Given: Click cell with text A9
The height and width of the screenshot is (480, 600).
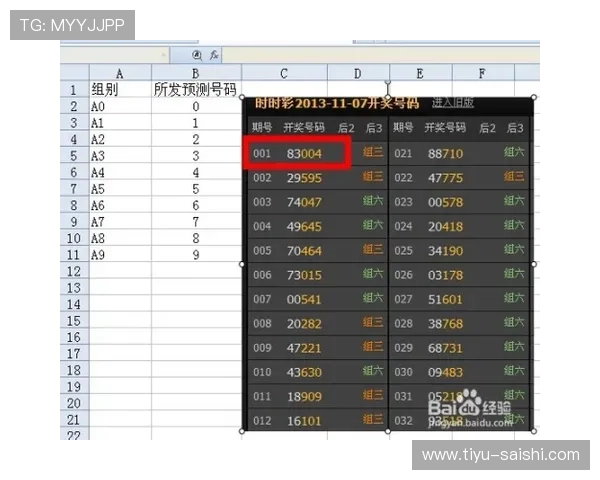Looking at the screenshot, I should [120, 255].
